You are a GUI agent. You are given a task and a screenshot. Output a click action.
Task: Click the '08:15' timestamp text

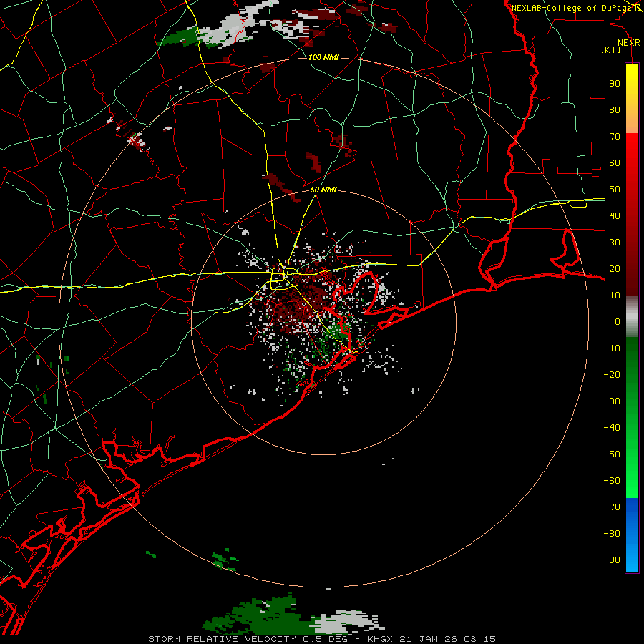pos(479,639)
